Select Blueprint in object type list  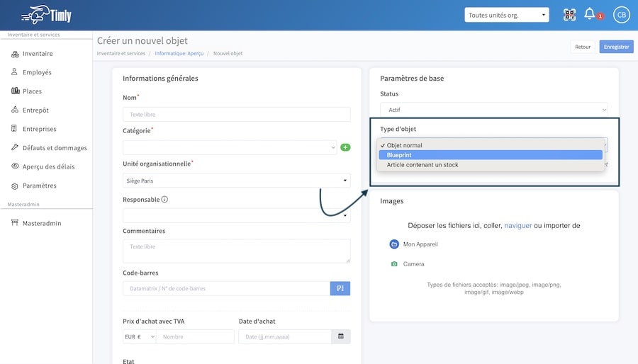(x=491, y=155)
